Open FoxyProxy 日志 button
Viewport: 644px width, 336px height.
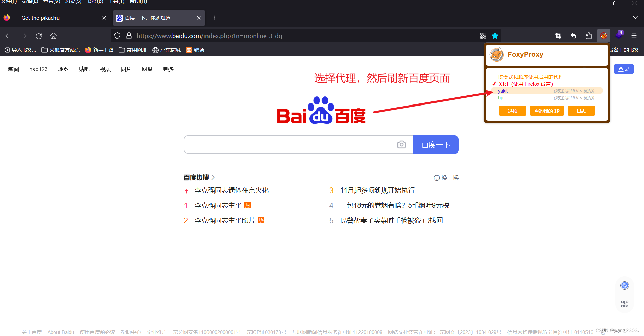(x=581, y=111)
